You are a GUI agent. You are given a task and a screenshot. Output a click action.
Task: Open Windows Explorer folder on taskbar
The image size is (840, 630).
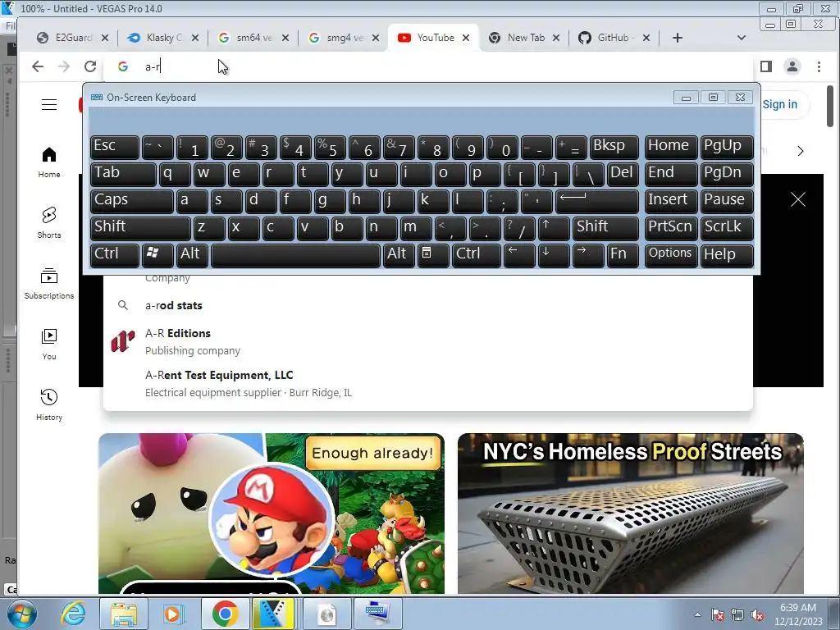coord(124,614)
